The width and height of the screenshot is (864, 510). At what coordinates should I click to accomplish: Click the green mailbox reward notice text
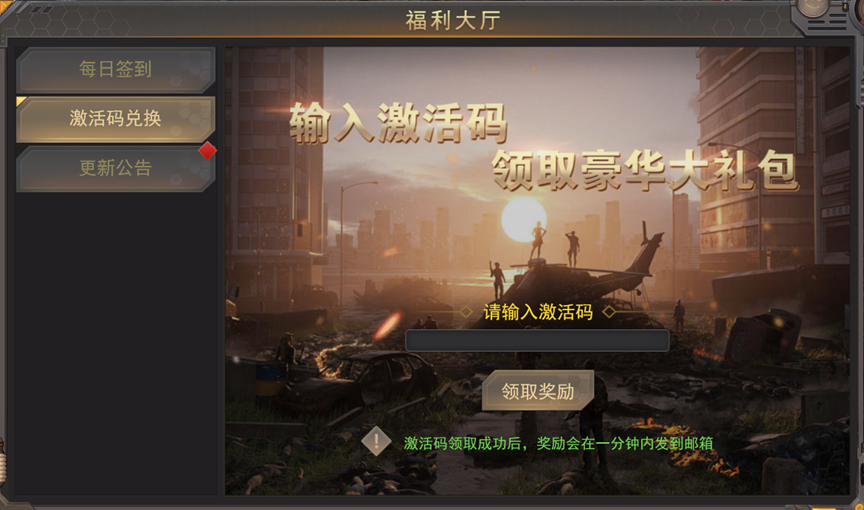coord(559,443)
